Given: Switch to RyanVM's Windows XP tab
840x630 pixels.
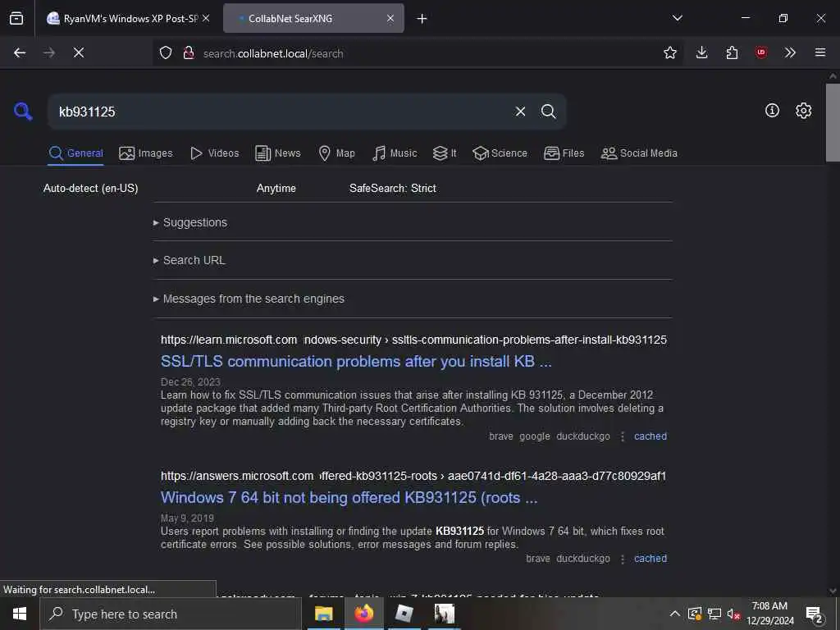Looking at the screenshot, I should click(129, 18).
